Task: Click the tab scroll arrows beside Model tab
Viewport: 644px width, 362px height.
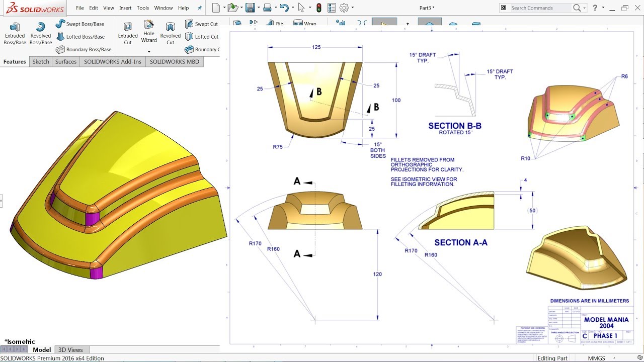Action: point(15,349)
